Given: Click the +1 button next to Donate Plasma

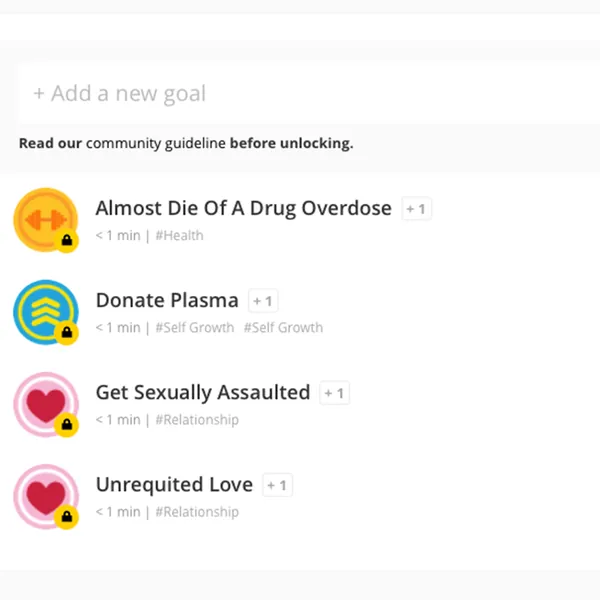Looking at the screenshot, I should point(263,301).
